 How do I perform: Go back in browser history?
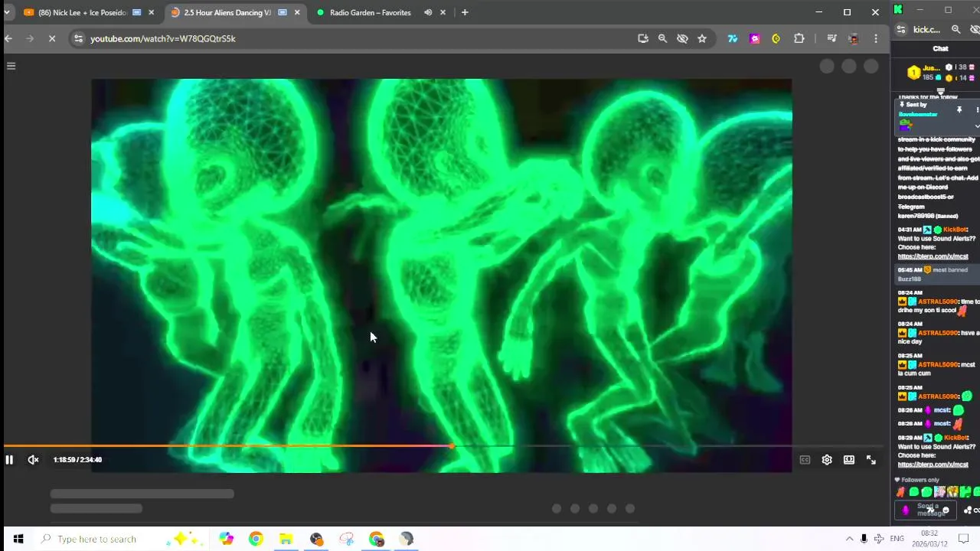point(8,38)
